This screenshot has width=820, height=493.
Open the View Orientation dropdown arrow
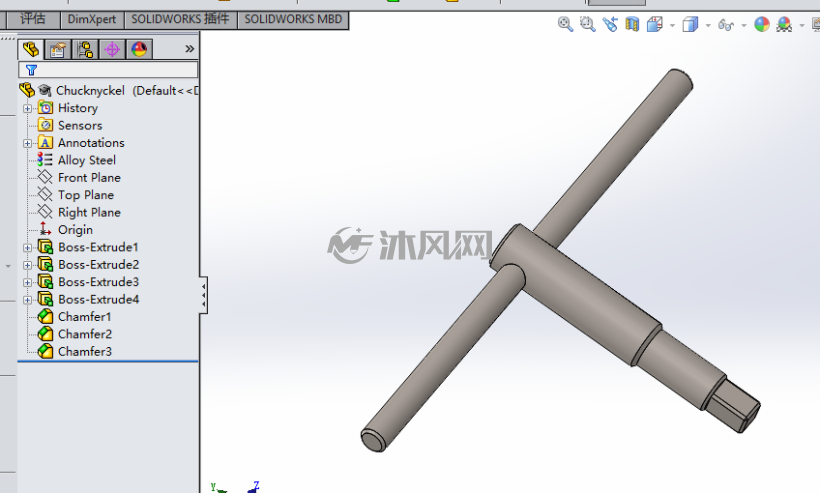coord(672,25)
